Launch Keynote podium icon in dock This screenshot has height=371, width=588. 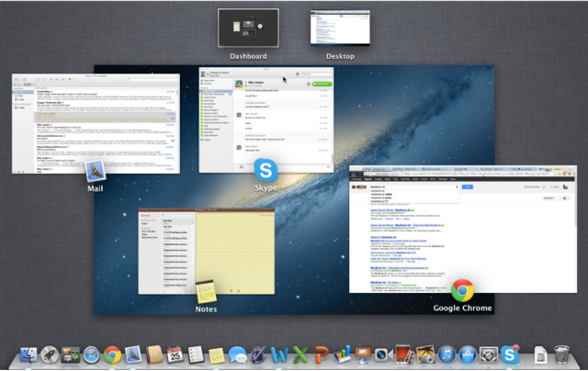(363, 354)
